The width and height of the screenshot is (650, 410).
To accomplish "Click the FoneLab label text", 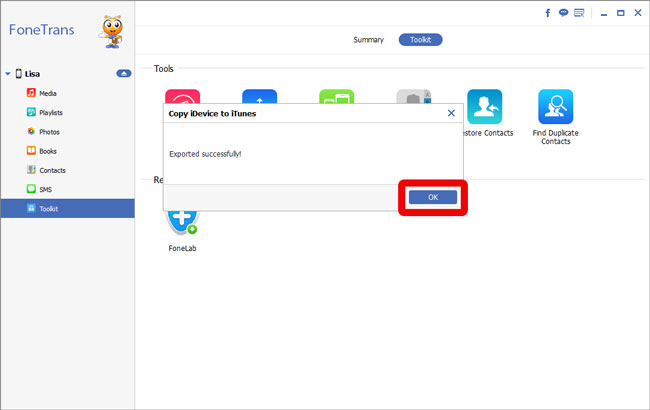I will (x=182, y=248).
